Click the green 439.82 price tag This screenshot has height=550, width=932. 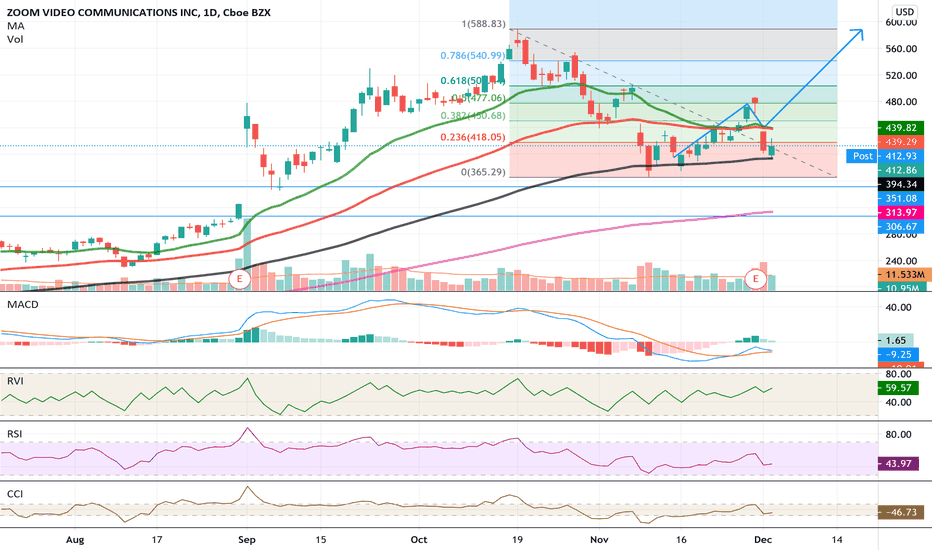click(x=900, y=128)
